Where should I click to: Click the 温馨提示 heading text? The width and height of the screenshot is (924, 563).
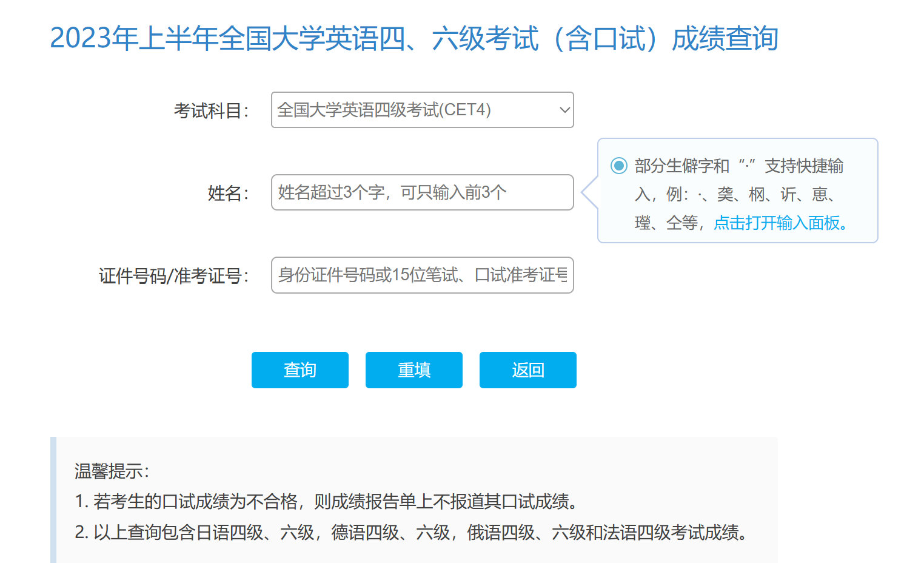(112, 471)
